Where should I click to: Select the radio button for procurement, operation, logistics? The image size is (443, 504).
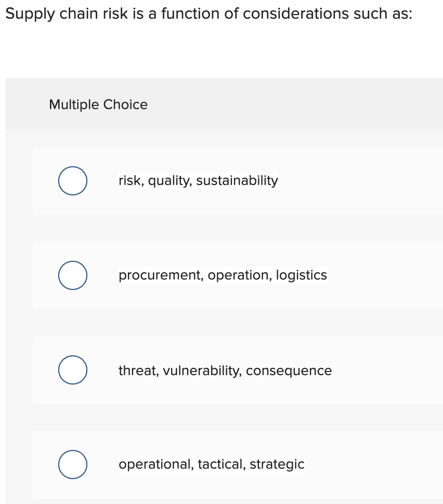[x=72, y=275]
